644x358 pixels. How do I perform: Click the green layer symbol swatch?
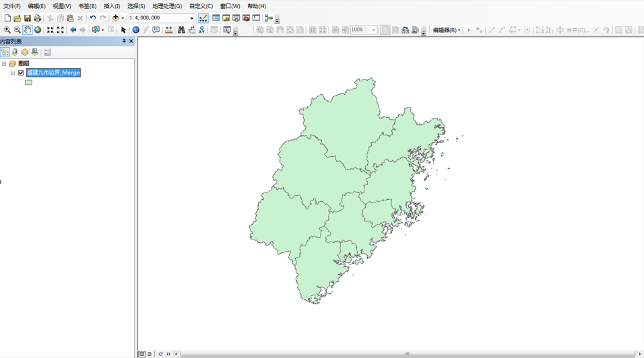tap(29, 82)
